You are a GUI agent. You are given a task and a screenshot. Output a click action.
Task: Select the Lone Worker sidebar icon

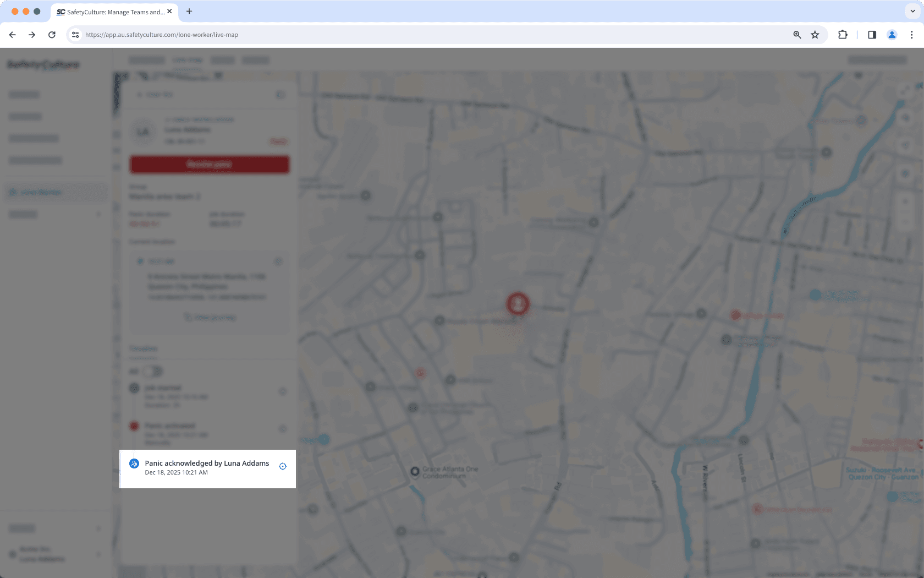[12, 192]
